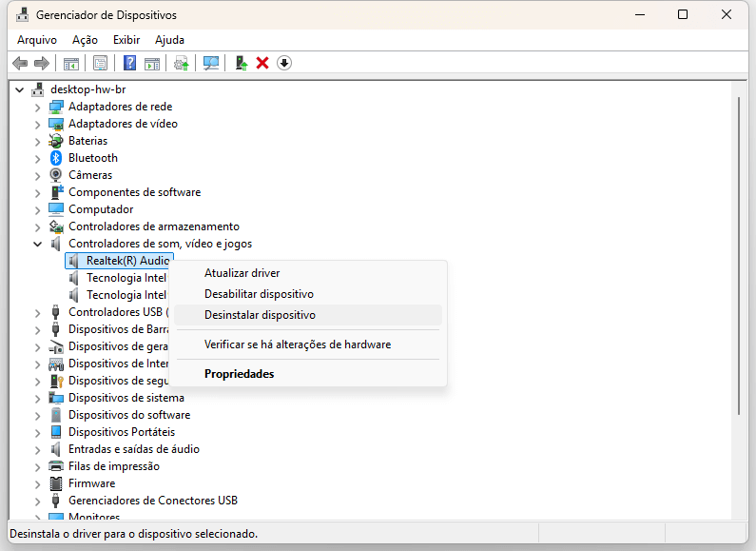Select the Entradas e saídas de áudio item

pyautogui.click(x=133, y=449)
